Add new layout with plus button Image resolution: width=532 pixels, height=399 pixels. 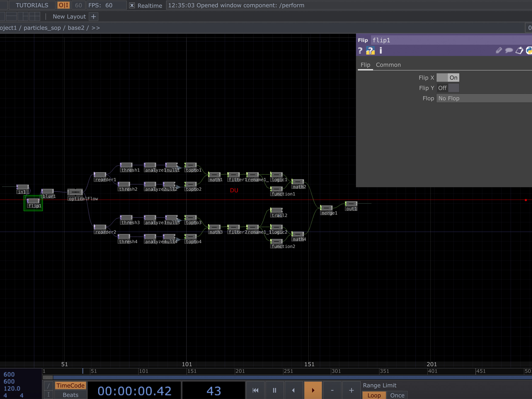click(94, 17)
